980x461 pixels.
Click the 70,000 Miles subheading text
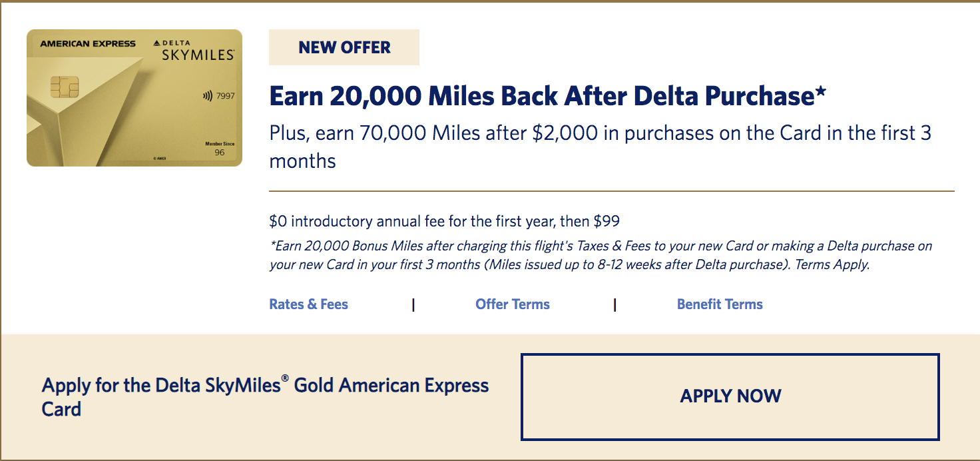pos(600,147)
